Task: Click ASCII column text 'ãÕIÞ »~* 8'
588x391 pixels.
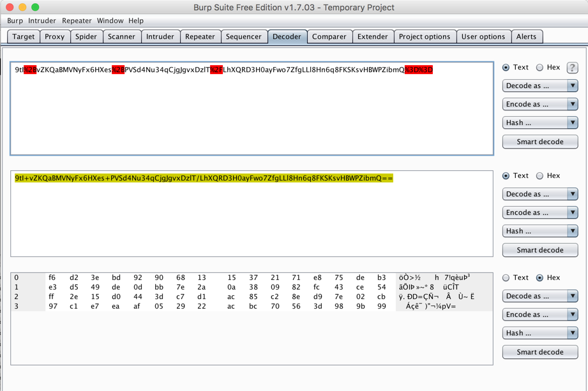Action: (x=416, y=287)
